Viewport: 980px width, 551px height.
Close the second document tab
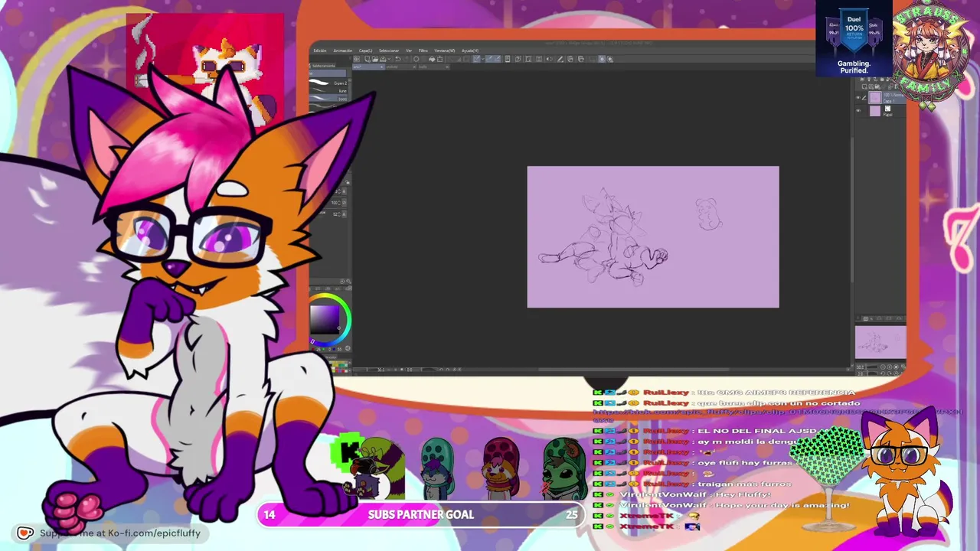(x=414, y=67)
